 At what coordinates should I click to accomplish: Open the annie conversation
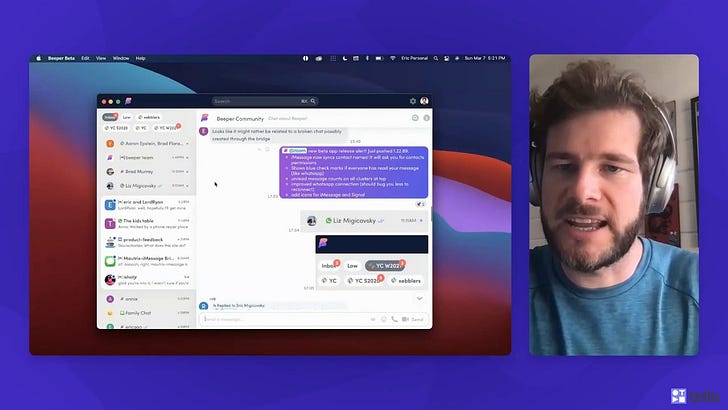point(148,299)
